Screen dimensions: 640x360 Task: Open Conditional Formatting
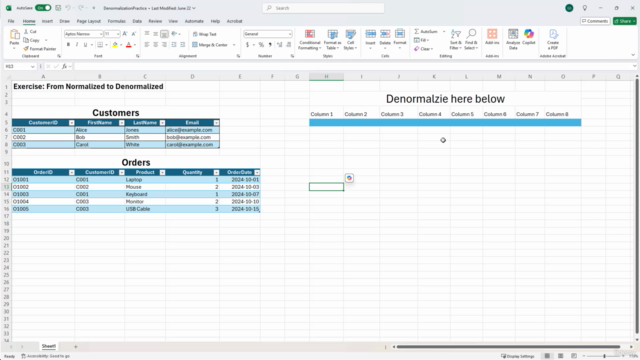pyautogui.click(x=309, y=40)
